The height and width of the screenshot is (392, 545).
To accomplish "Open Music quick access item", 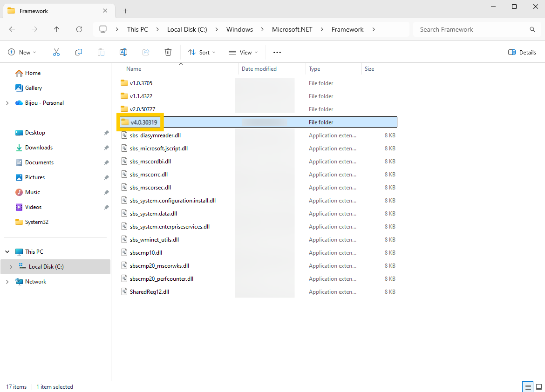I will [x=32, y=192].
